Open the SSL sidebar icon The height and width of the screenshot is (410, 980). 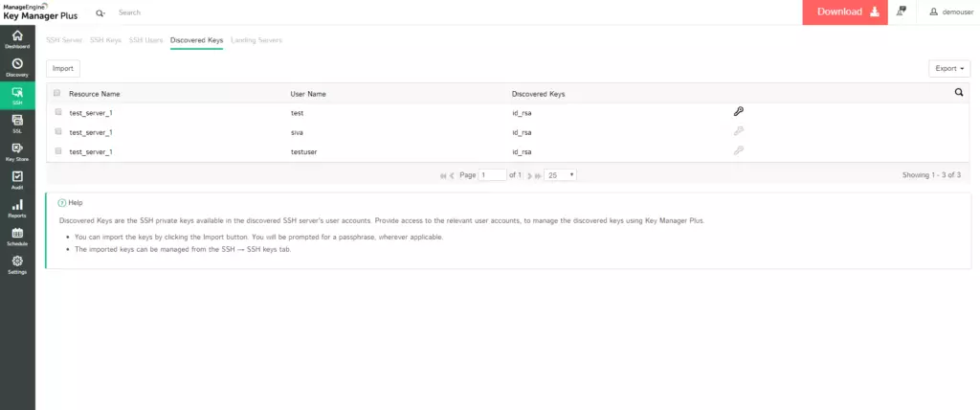pyautogui.click(x=17, y=124)
